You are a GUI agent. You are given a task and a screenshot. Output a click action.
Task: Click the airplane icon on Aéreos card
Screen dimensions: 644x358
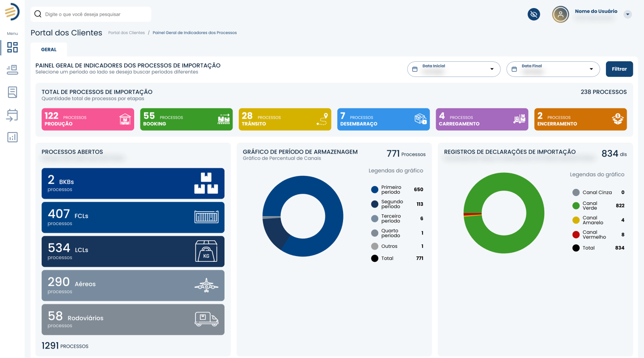tap(206, 285)
